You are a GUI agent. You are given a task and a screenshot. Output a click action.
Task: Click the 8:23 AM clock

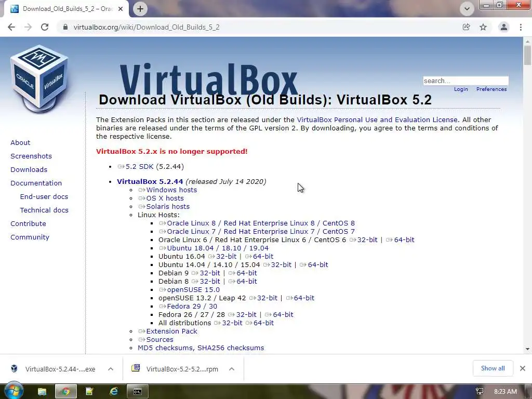(505, 392)
